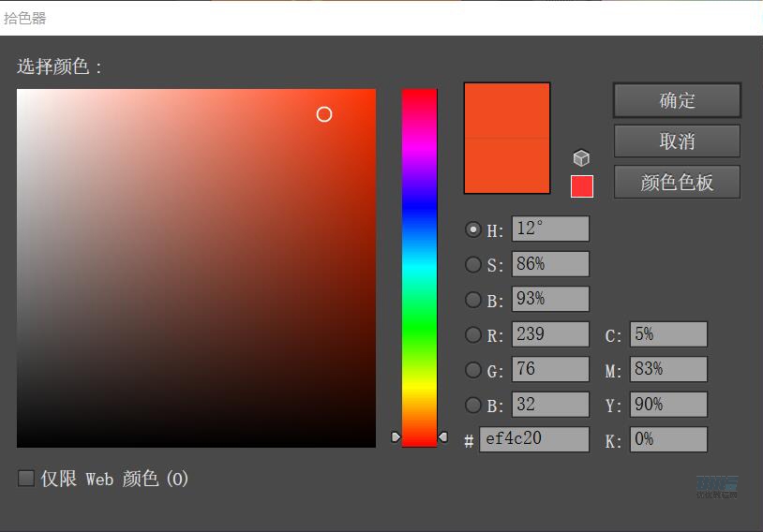763x532 pixels.
Task: Click the K black field showing 0%
Action: (668, 439)
